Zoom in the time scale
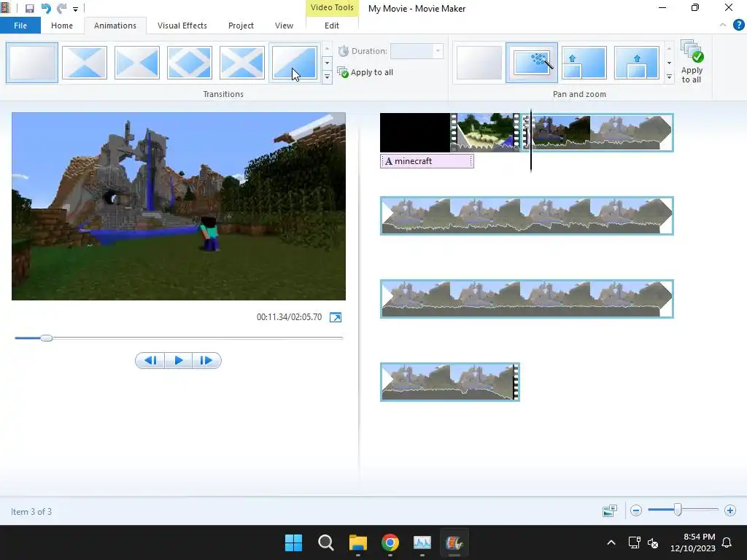 coord(729,510)
